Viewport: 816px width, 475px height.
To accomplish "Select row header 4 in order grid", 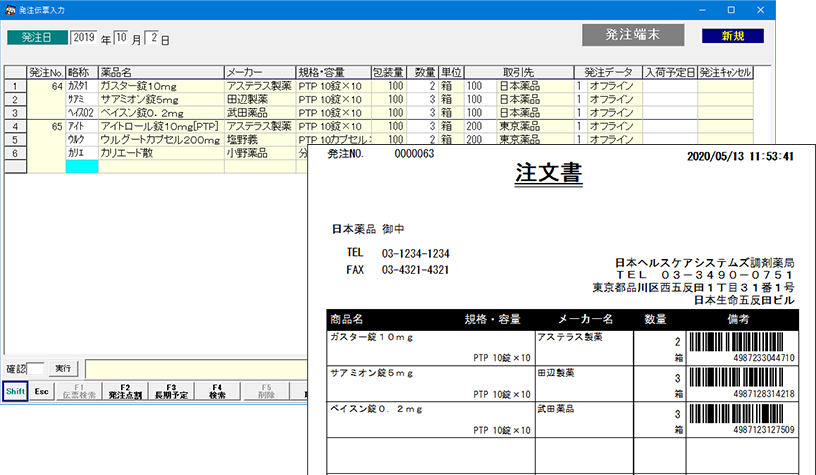I will pyautogui.click(x=15, y=126).
